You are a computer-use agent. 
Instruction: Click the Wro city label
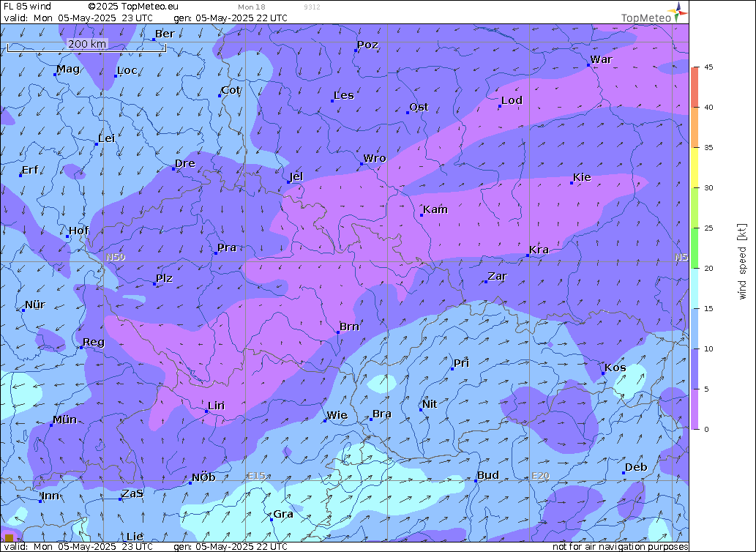[375, 158]
